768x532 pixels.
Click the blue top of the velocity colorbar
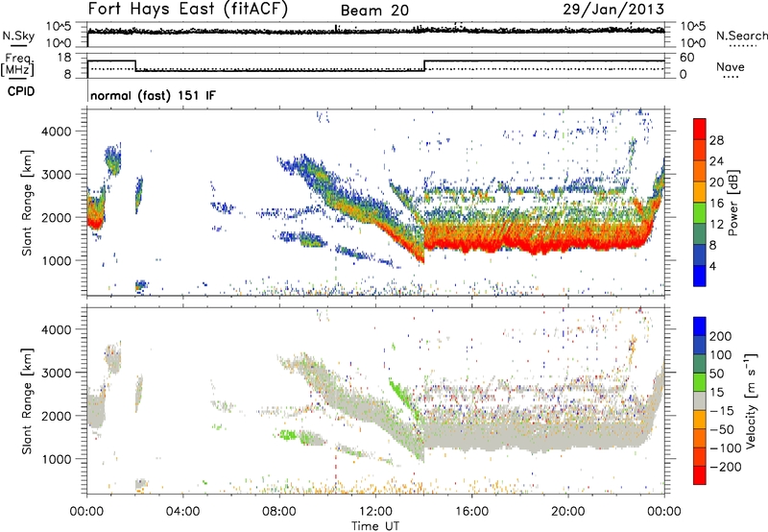pyautogui.click(x=700, y=326)
